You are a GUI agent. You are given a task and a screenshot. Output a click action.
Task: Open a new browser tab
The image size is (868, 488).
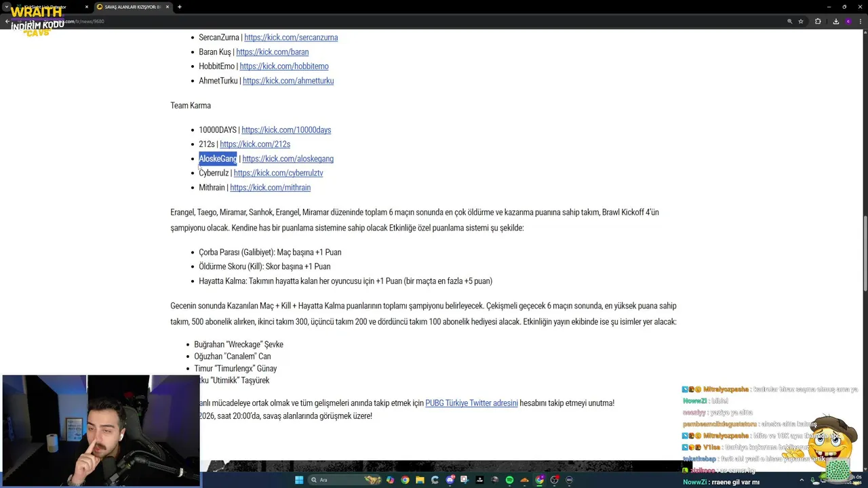coord(180,7)
